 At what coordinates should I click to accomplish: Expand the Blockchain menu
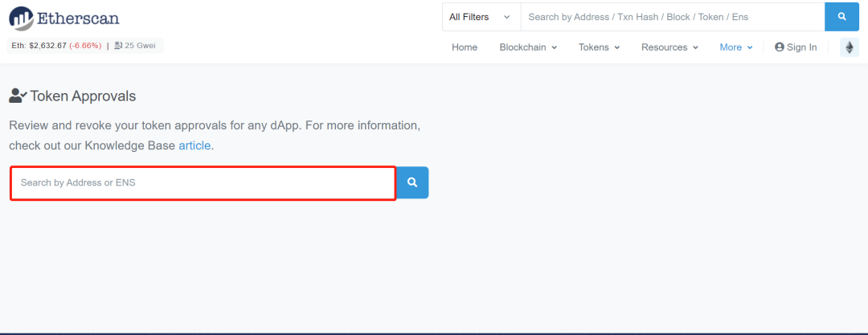pyautogui.click(x=528, y=47)
